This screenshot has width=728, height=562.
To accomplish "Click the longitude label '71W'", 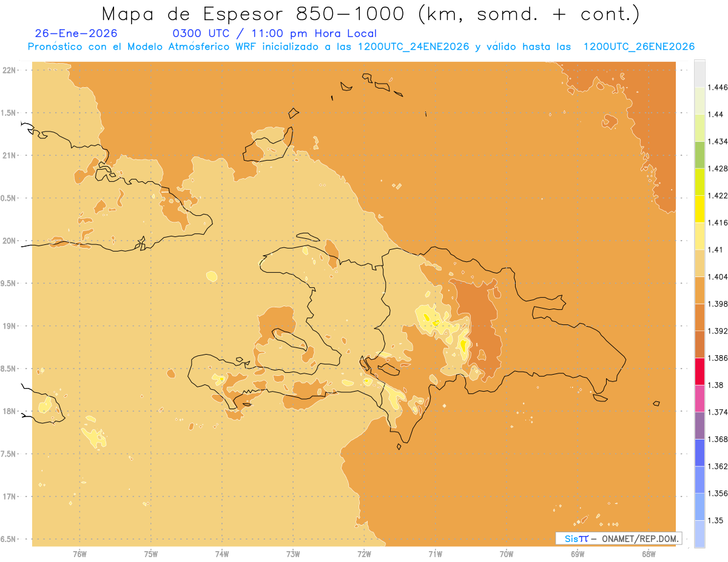I will [435, 554].
